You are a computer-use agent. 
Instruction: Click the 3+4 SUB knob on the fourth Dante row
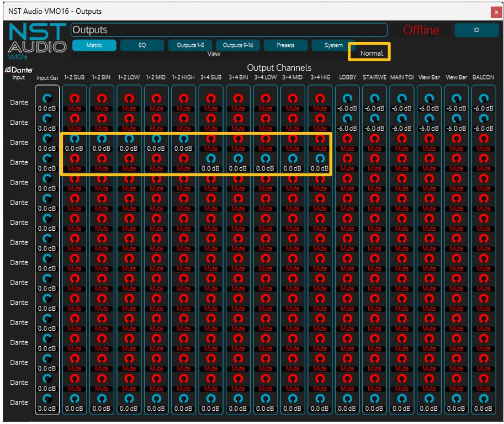coord(211,159)
